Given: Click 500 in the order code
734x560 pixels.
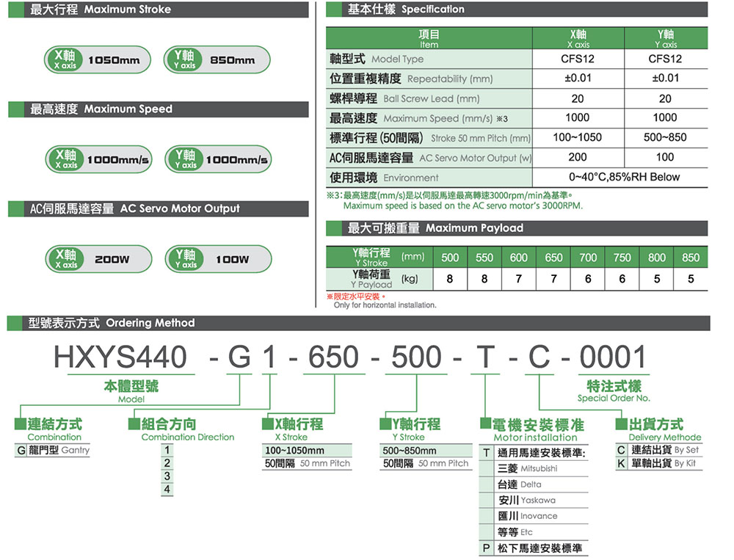Looking at the screenshot, I should click(x=416, y=357).
